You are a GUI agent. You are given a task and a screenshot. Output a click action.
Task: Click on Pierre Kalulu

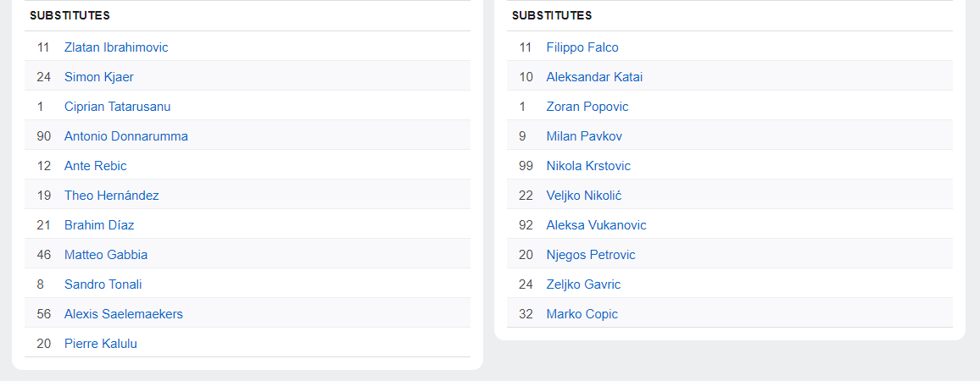click(100, 344)
